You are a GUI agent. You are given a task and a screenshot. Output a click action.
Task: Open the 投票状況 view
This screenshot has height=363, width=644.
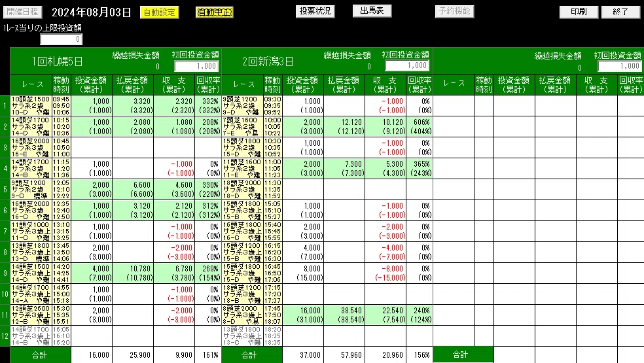point(315,11)
